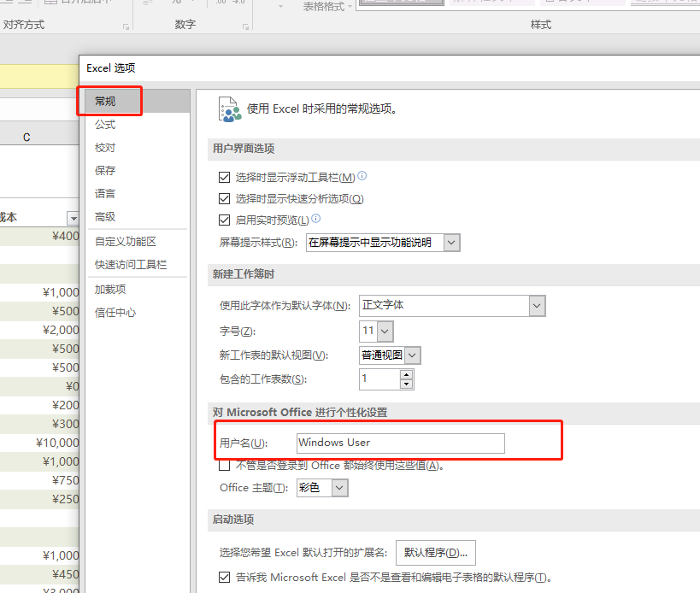Toggle 启用实时预览 checkbox
Screen dimensions: 700x593
[x=224, y=220]
